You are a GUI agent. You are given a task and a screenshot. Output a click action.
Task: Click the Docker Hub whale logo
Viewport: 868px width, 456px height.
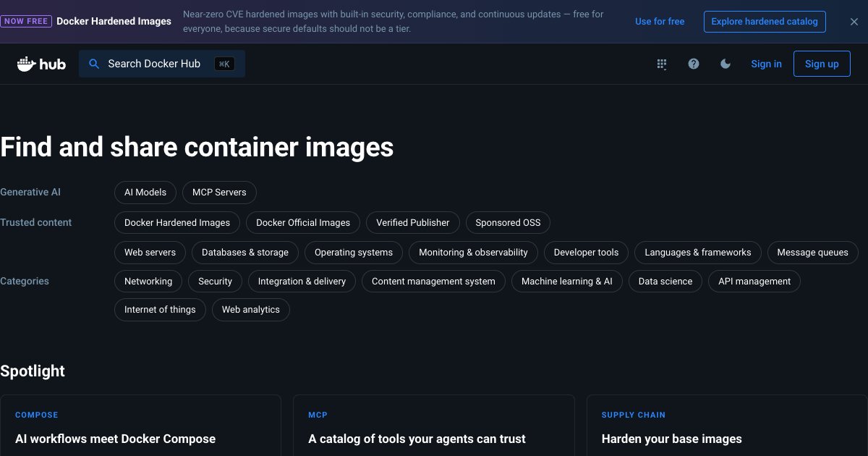click(41, 64)
